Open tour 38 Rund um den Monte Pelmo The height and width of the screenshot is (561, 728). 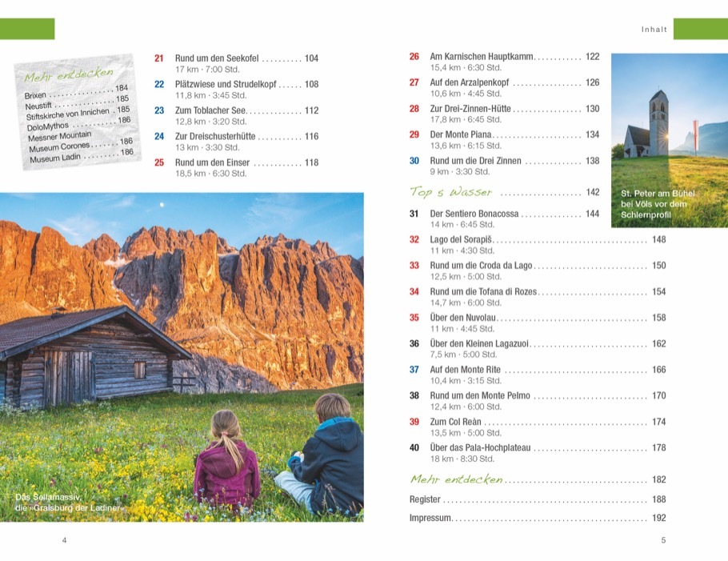(479, 395)
